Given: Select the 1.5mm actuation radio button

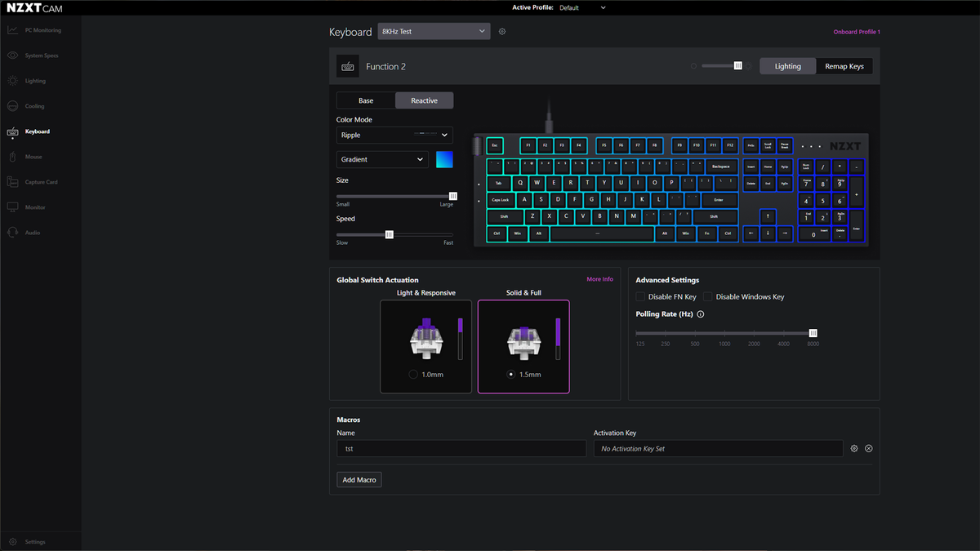Looking at the screenshot, I should [x=511, y=375].
